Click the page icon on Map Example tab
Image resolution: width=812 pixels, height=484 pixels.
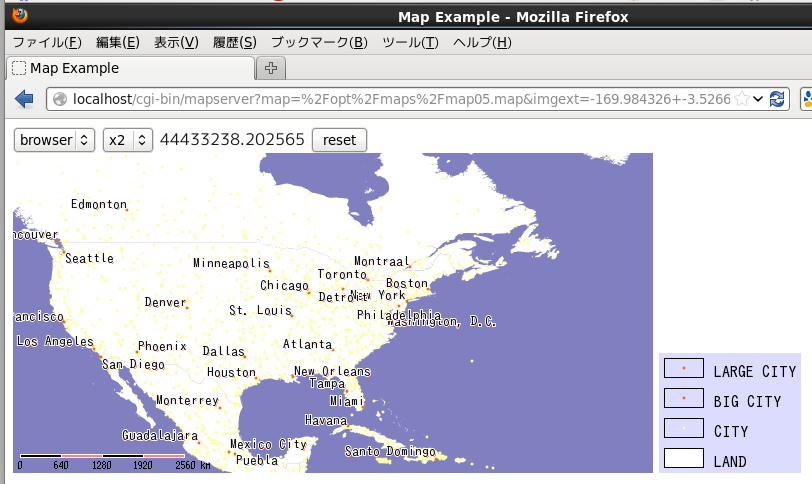pyautogui.click(x=18, y=68)
